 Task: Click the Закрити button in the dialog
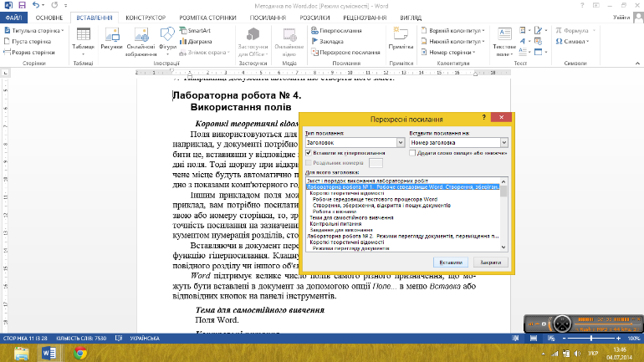490,263
